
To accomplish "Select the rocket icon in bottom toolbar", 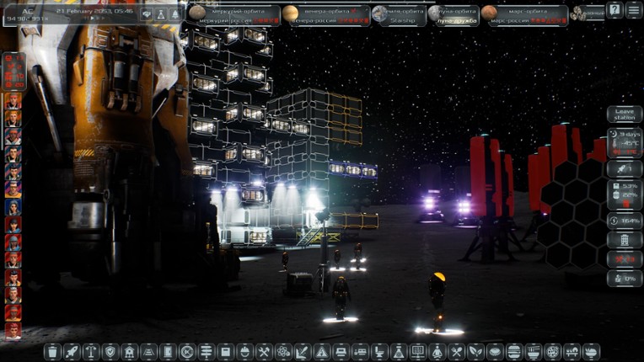I will (x=72, y=351).
